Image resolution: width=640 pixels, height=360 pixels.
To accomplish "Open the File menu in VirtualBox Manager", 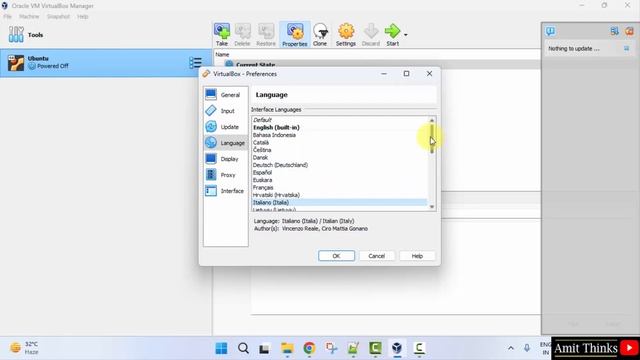I will point(7,17).
